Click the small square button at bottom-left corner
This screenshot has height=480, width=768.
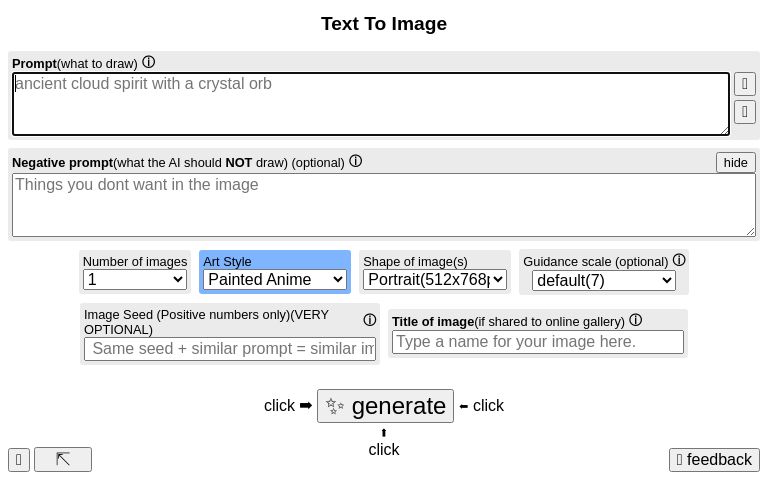pos(19,459)
